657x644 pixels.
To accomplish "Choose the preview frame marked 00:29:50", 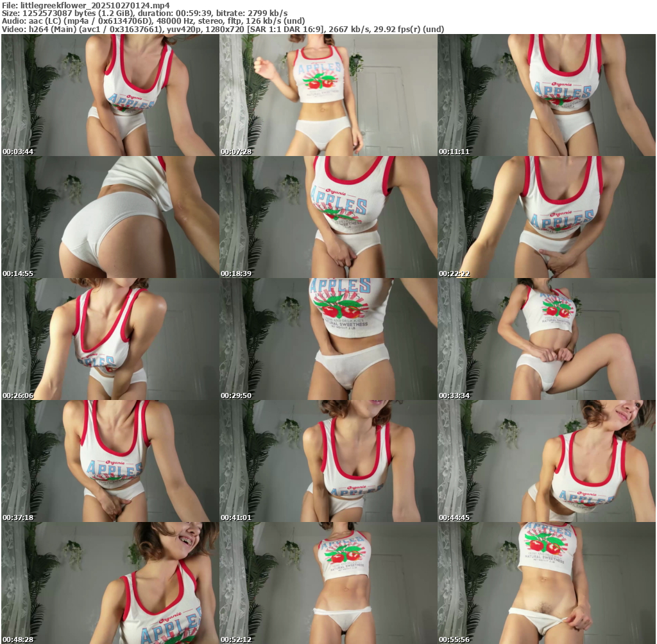I will [328, 339].
